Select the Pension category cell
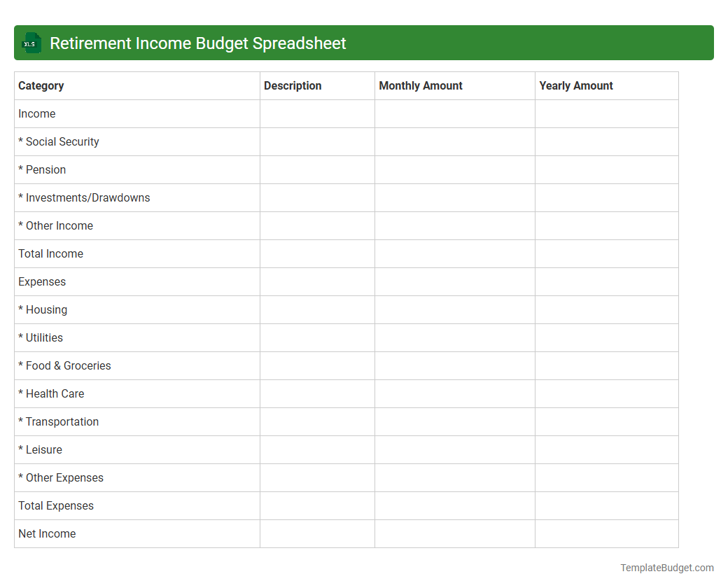The width and height of the screenshot is (728, 588). [x=41, y=169]
